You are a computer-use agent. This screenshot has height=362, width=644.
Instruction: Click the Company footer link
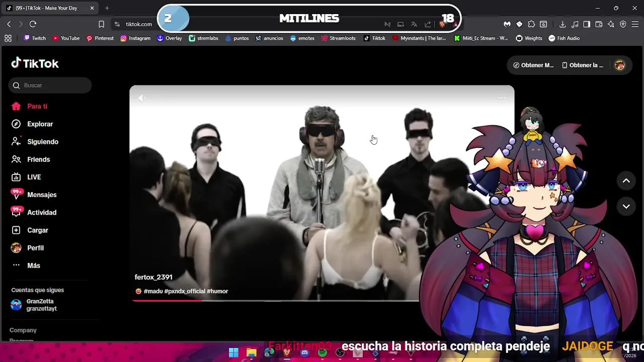23,330
